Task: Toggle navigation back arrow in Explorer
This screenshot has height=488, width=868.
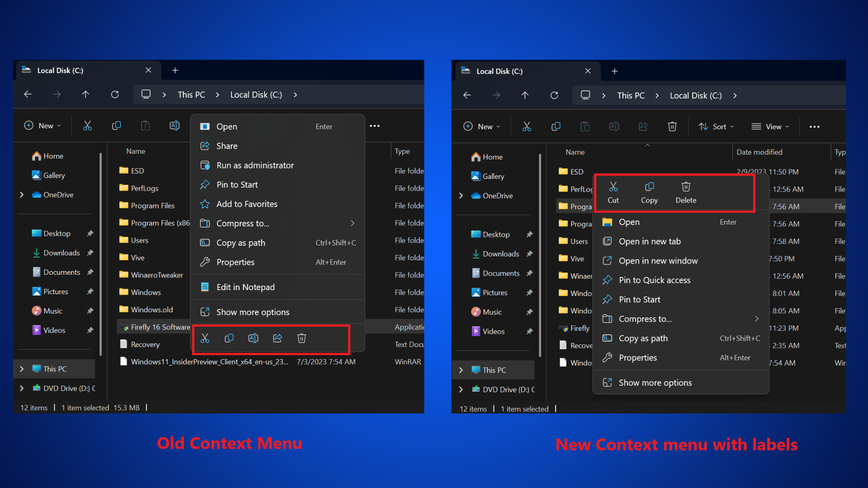Action: (28, 94)
